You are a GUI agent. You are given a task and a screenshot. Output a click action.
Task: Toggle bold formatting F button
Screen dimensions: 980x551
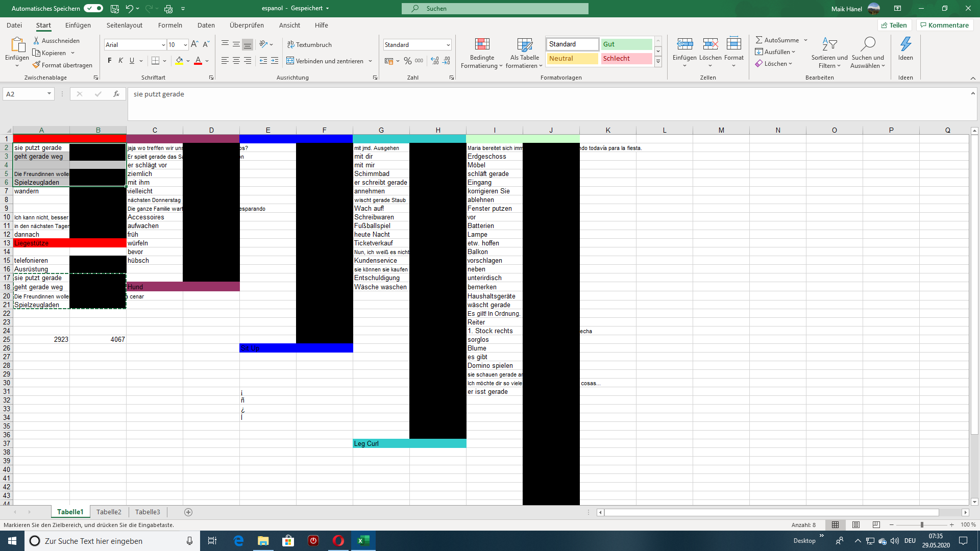click(x=109, y=61)
